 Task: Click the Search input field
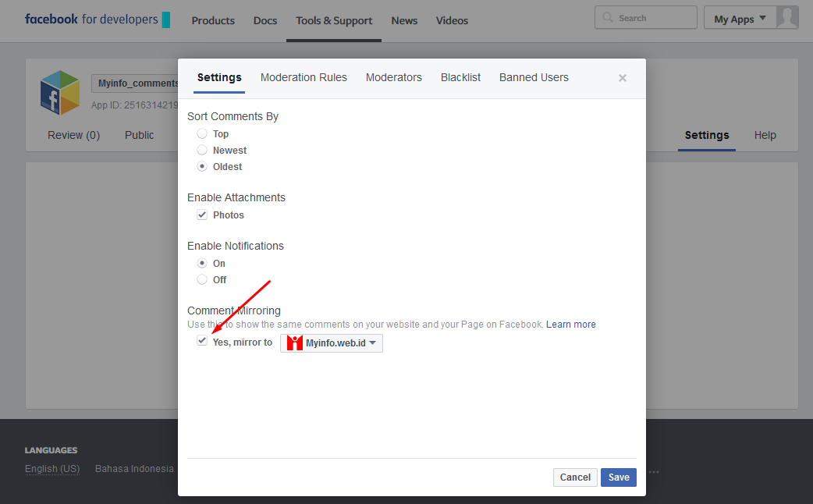coord(645,18)
